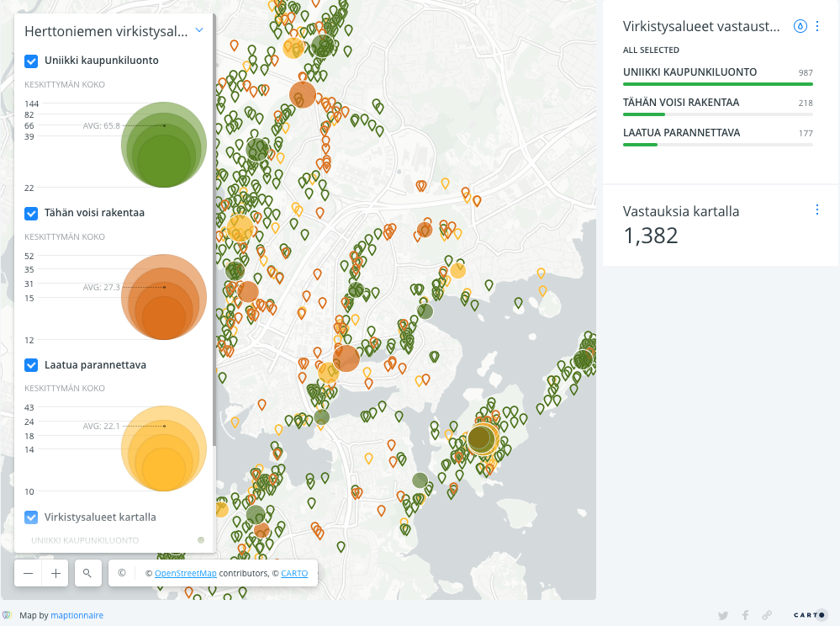
Task: Open the maptionnaire link
Action: tap(77, 615)
